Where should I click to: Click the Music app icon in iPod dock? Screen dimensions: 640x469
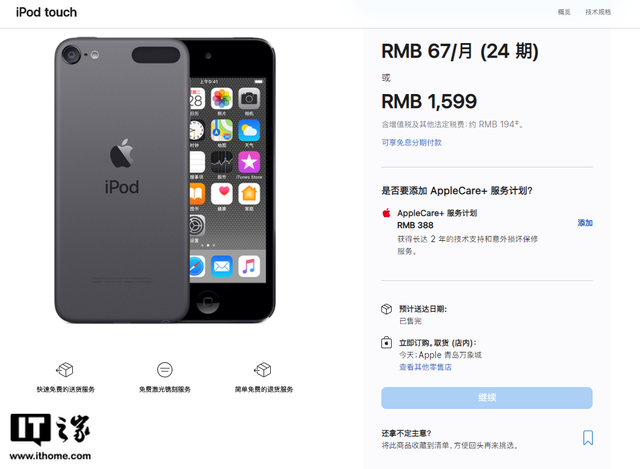pos(249,267)
